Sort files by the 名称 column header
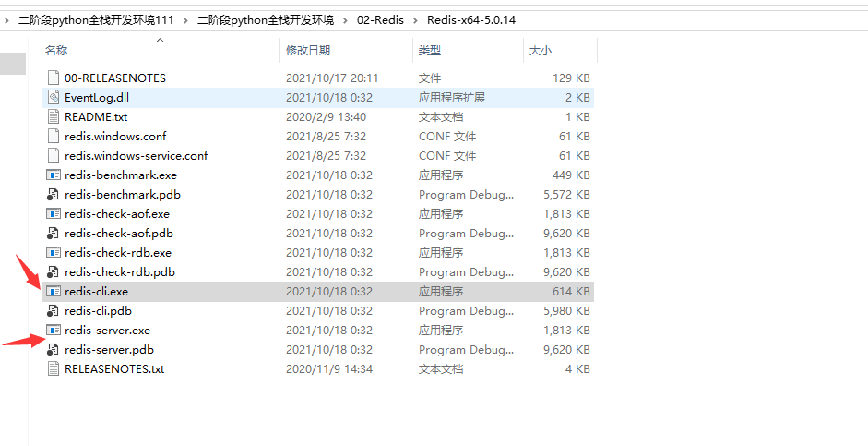 pyautogui.click(x=56, y=51)
